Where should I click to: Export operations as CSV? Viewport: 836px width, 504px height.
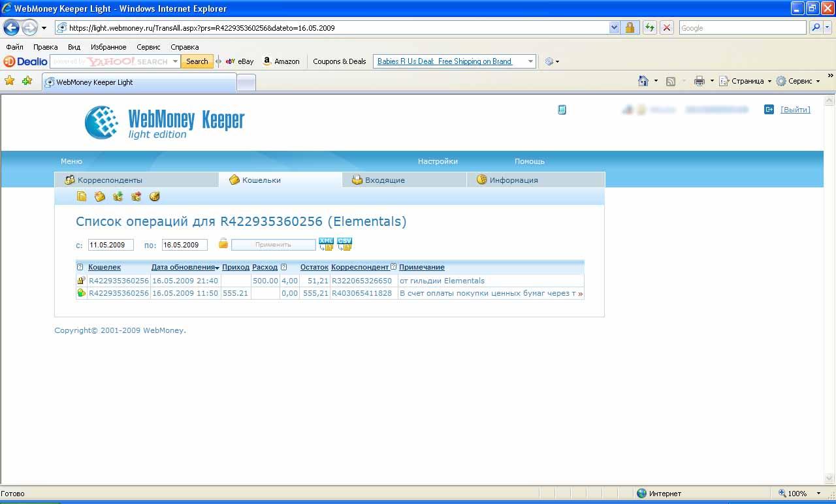[x=344, y=244]
